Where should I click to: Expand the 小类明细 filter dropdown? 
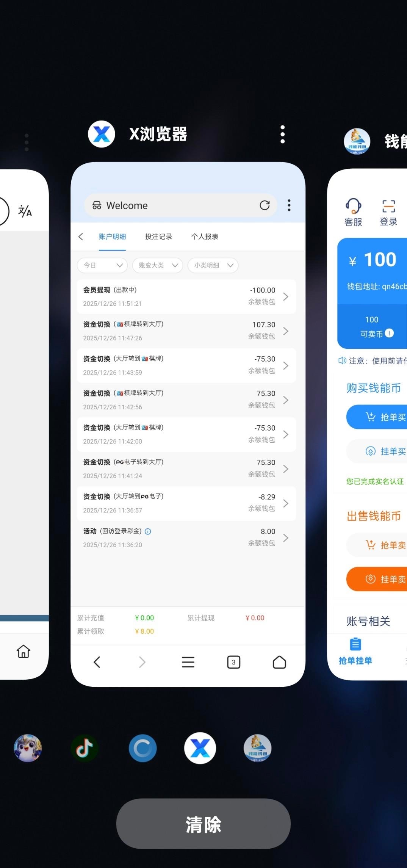213,265
